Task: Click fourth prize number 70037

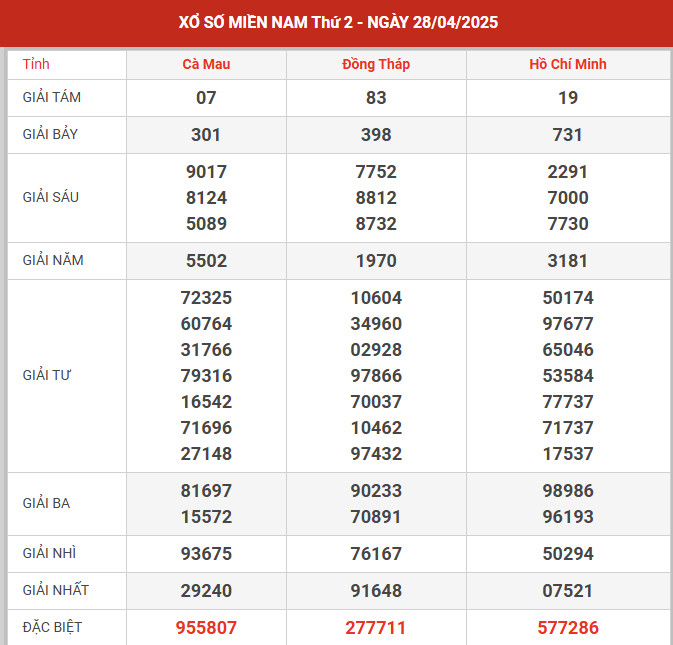Action: click(376, 402)
